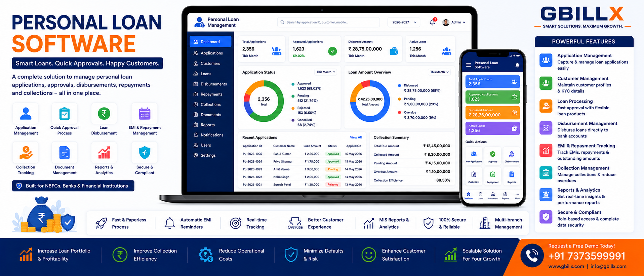Tap the Collection quick action icon
The height and width of the screenshot is (276, 644).
coord(474,174)
